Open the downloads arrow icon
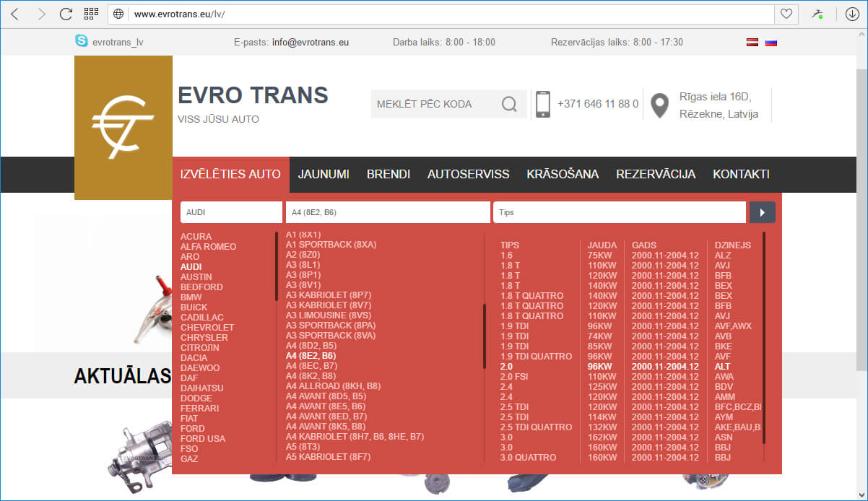The width and height of the screenshot is (868, 501). [852, 14]
